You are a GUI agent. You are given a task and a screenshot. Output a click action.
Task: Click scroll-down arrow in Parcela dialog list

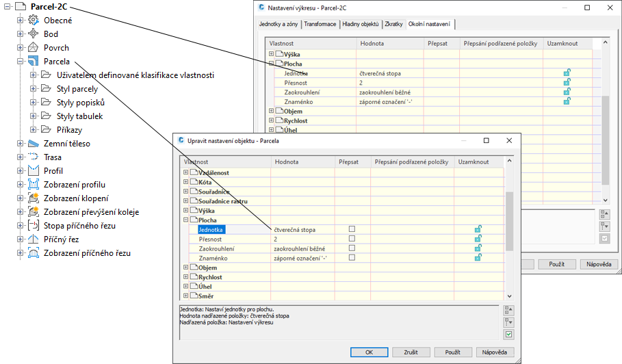[510, 296]
